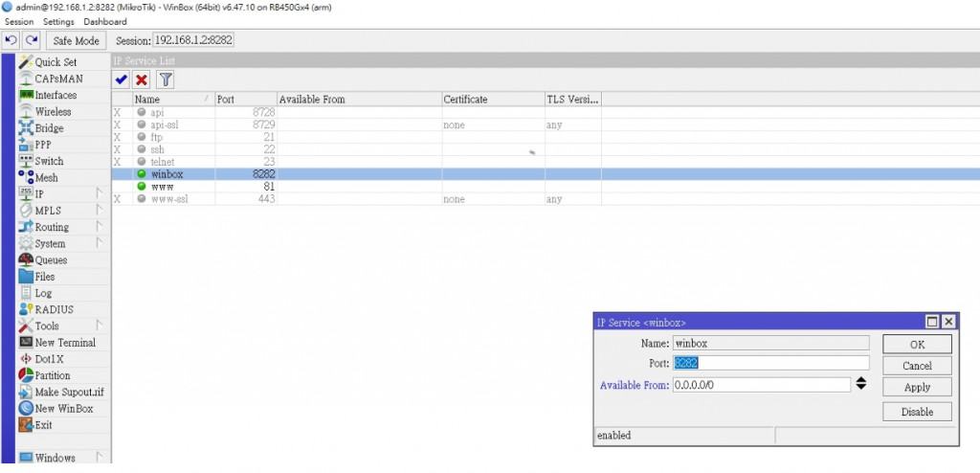Click the MPLS menu icon
This screenshot has width=980, height=473.
coord(26,211)
